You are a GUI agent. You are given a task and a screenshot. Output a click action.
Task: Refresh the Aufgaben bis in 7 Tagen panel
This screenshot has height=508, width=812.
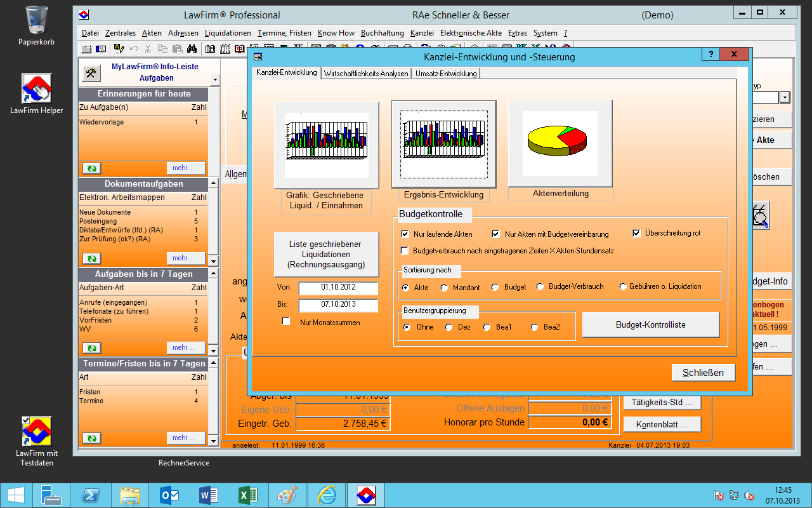[91, 348]
